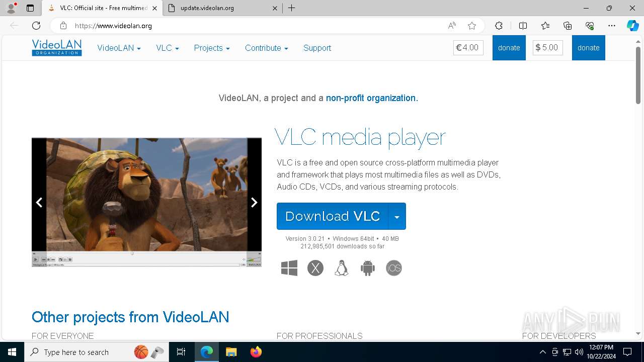Image resolution: width=644 pixels, height=362 pixels.
Task: Add this page to favorites star
Action: pyautogui.click(x=472, y=26)
